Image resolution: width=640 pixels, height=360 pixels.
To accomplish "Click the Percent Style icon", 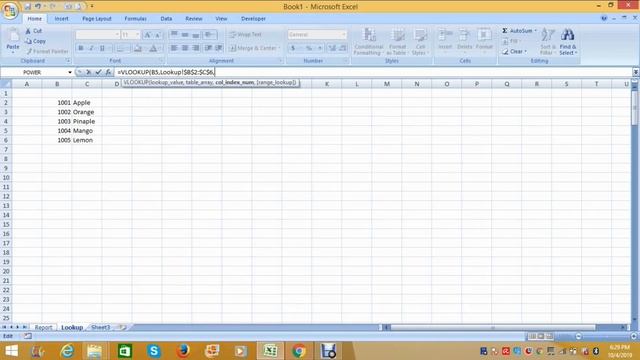I will [309, 48].
